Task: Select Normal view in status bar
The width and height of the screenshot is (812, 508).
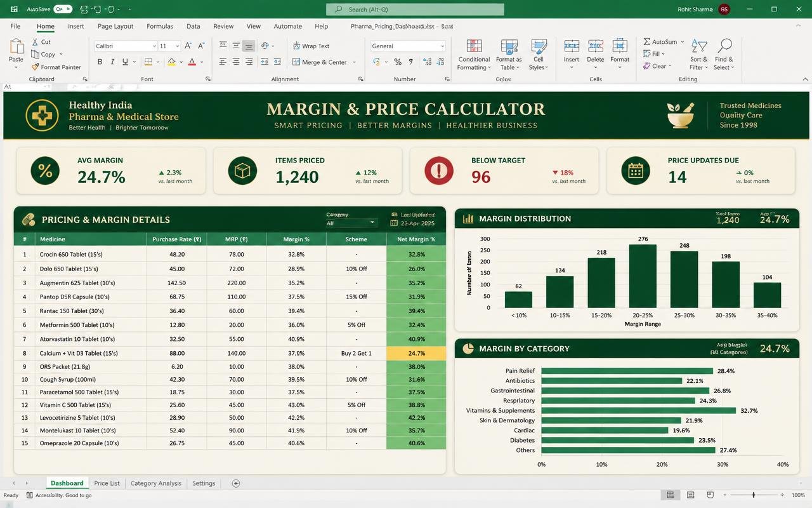Action: click(671, 495)
